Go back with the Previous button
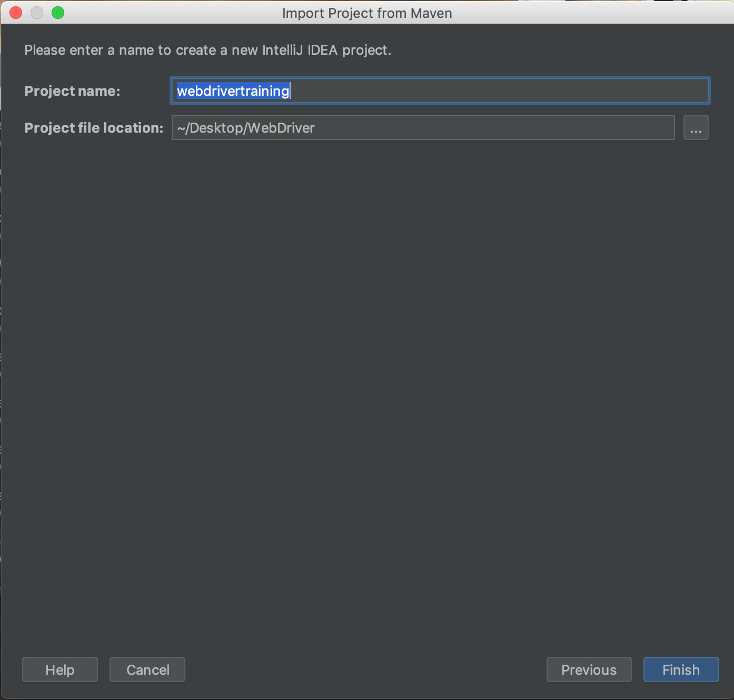 click(x=589, y=669)
